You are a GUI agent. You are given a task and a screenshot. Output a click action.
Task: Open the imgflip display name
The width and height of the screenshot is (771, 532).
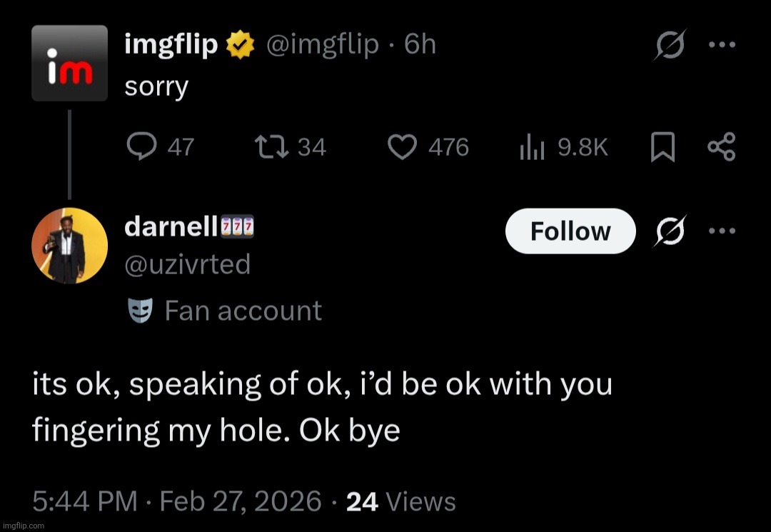coord(171,45)
